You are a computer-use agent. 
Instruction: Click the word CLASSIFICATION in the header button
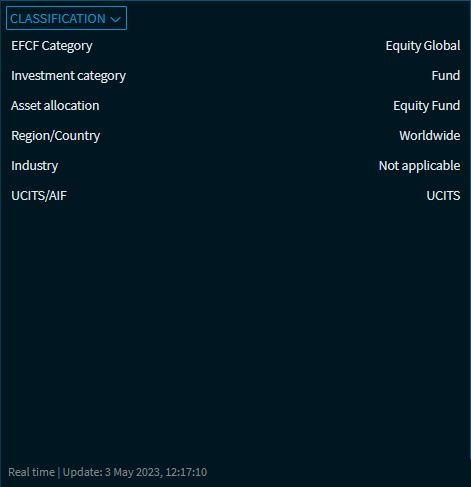58,19
